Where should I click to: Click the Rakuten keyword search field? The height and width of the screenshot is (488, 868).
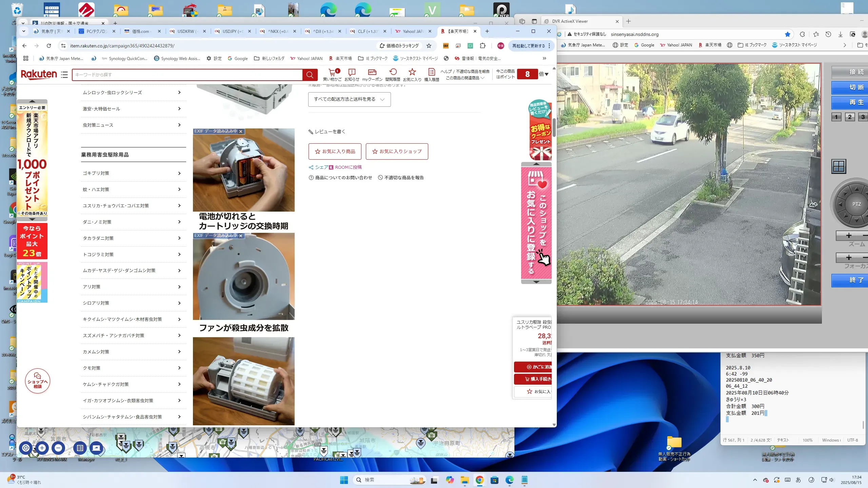(186, 75)
